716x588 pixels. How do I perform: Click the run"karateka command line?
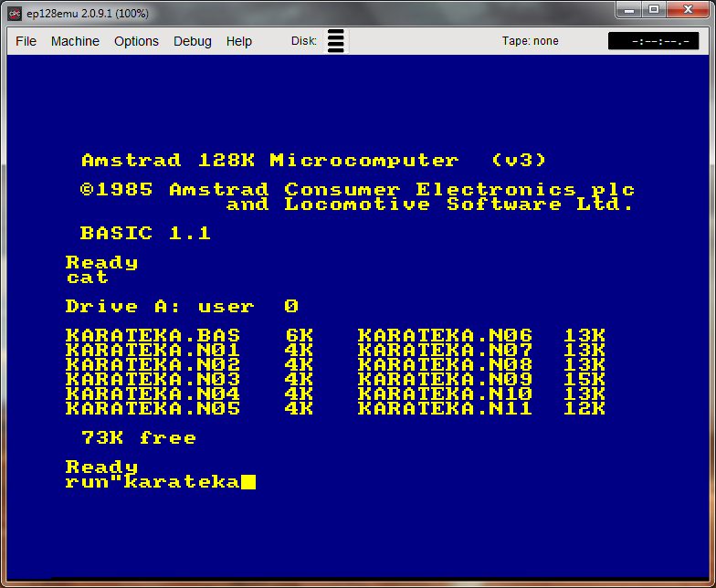tap(153, 482)
